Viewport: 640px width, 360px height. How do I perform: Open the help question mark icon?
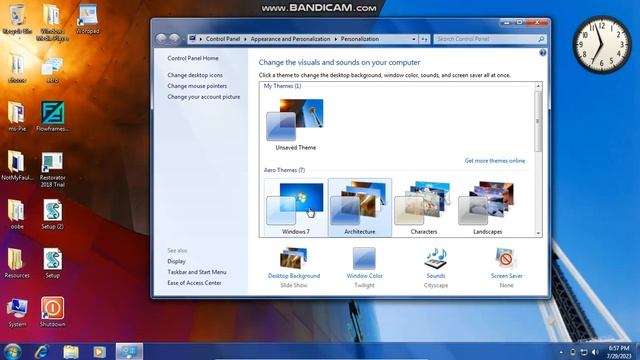(x=542, y=53)
